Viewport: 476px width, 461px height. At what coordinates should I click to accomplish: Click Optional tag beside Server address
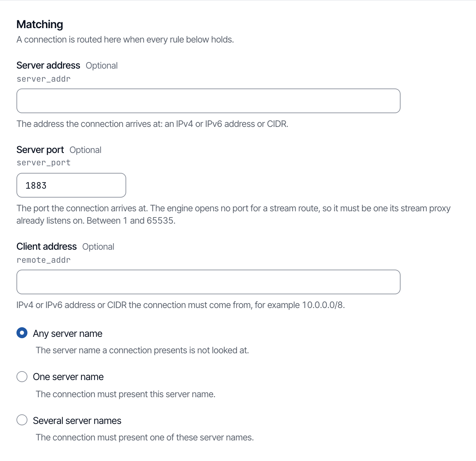[102, 66]
